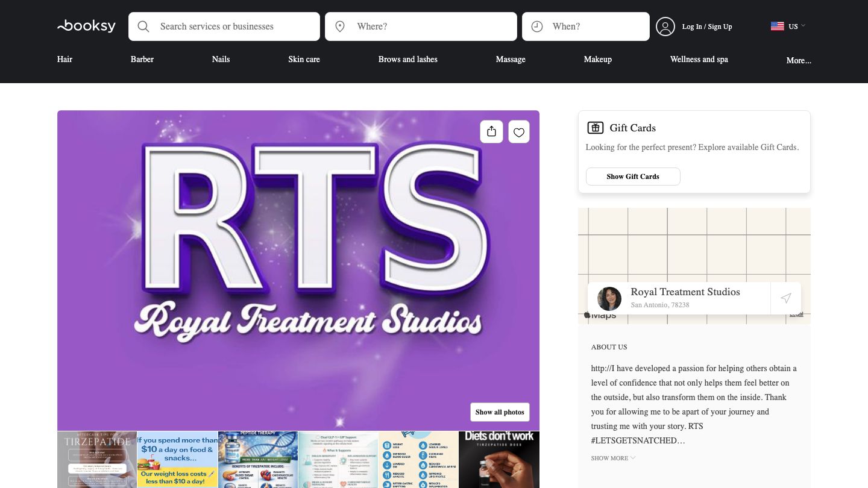Click the gift box icon in Gift Cards card

(x=596, y=128)
